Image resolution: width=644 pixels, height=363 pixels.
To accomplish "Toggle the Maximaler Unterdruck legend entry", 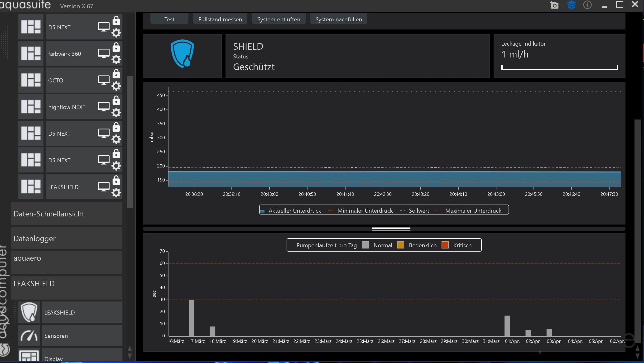I will (x=469, y=211).
